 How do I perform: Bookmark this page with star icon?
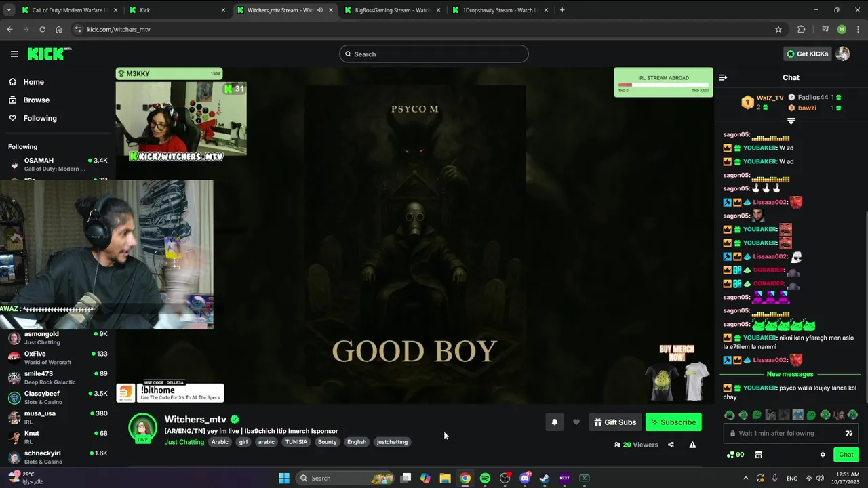tap(778, 29)
